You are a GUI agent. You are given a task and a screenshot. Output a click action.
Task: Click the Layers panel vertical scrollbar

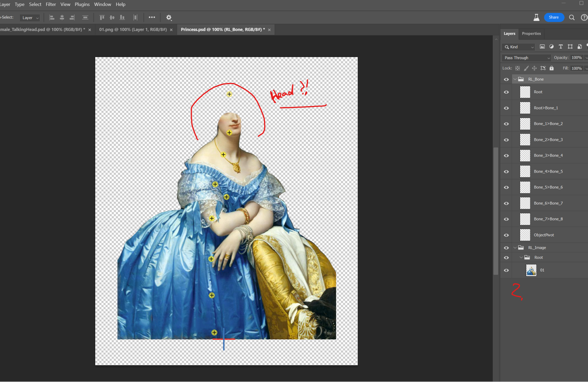coord(496,211)
